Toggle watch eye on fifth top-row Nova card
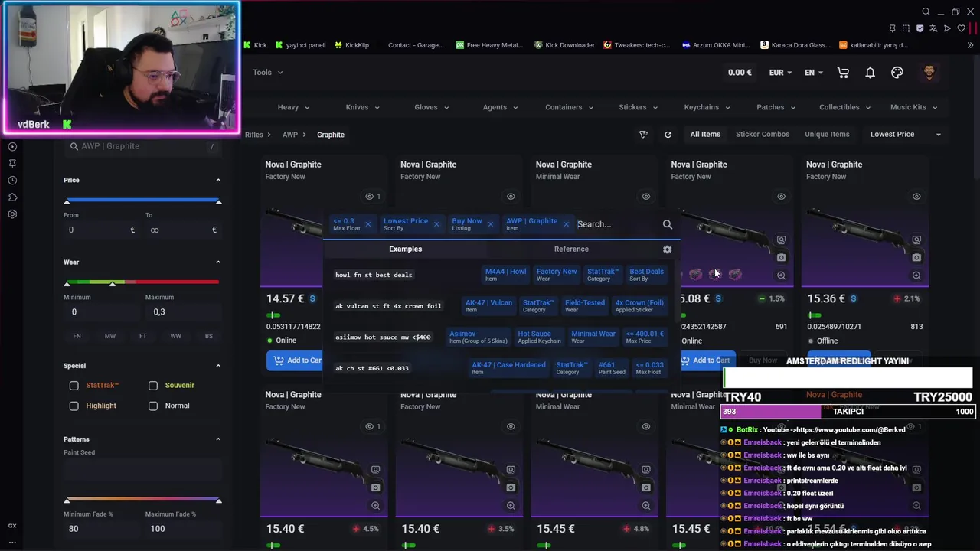Viewport: 980px width, 551px height. 916,197
